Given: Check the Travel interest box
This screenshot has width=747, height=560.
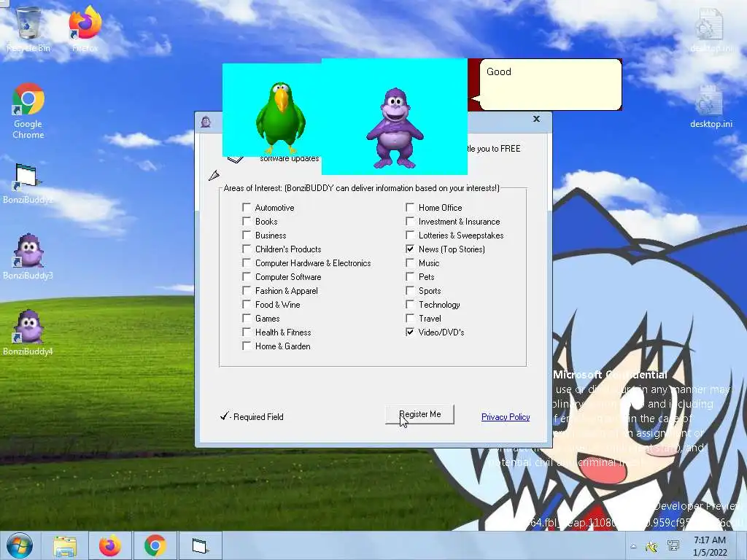Looking at the screenshot, I should pyautogui.click(x=410, y=318).
